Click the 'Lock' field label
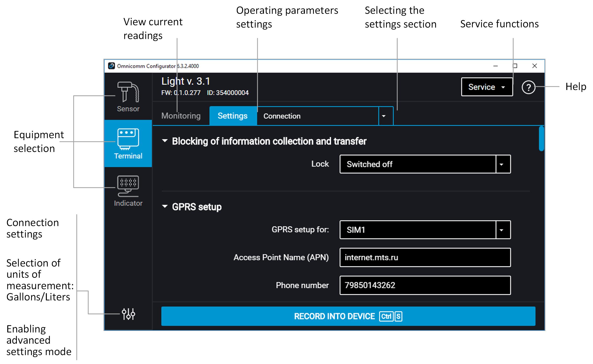The image size is (593, 364). [x=320, y=164]
